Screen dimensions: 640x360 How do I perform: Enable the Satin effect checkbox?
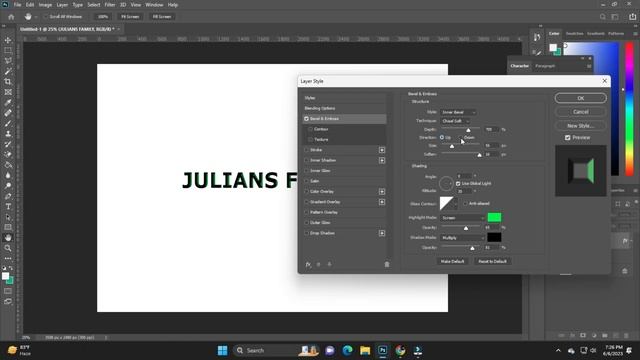click(306, 181)
